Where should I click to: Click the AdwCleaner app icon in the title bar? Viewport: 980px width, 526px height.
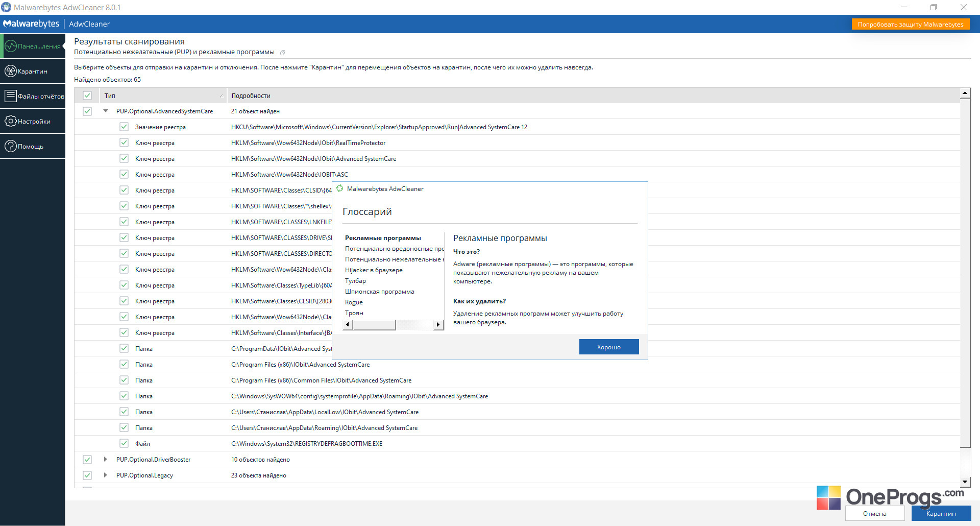coord(6,7)
